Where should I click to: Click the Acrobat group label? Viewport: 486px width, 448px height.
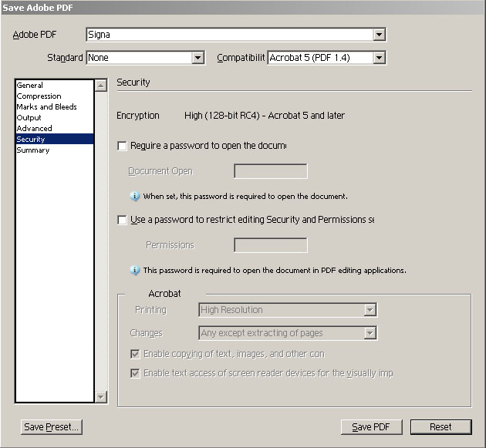coord(164,294)
